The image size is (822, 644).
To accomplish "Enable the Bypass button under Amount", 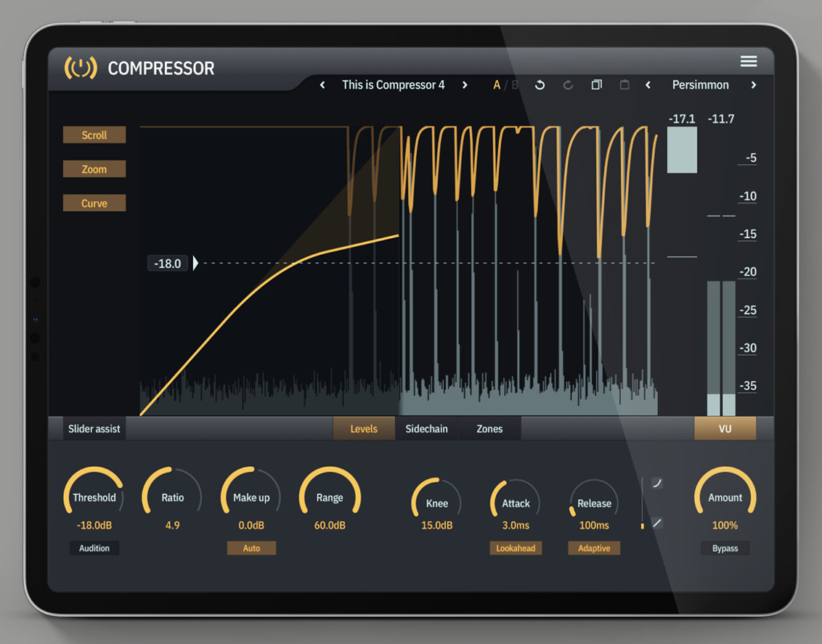I will pos(725,548).
